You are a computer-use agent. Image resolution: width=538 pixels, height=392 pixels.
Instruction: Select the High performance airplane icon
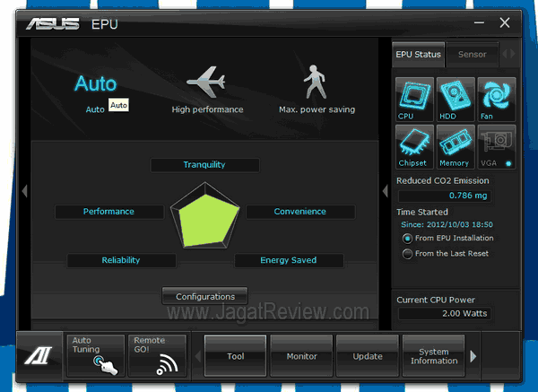point(206,82)
